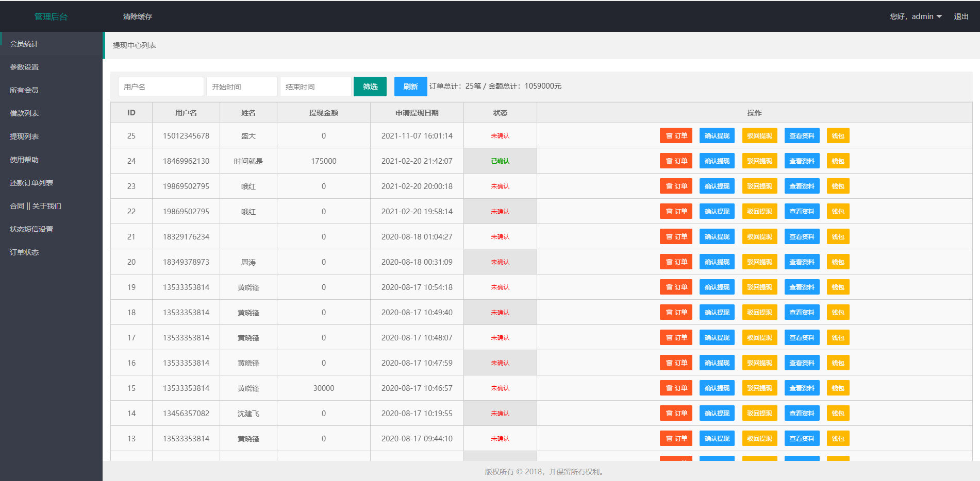This screenshot has width=980, height=481.
Task: Click 清除缓存 in the top bar
Action: pos(138,16)
